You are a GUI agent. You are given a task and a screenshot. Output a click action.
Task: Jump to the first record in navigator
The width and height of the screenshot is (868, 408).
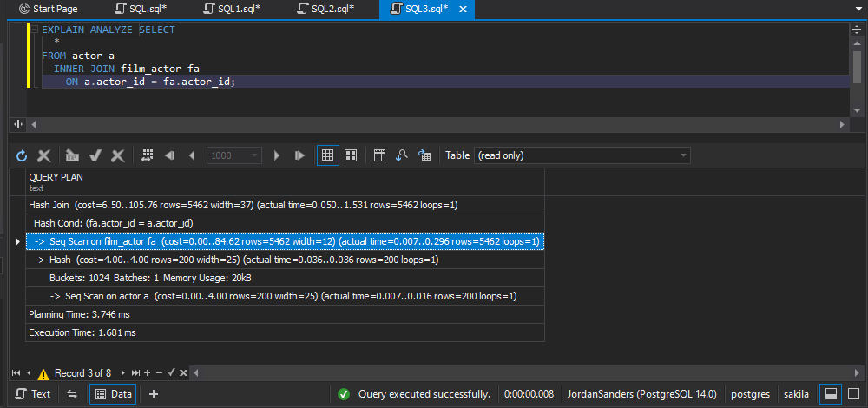pos(16,372)
